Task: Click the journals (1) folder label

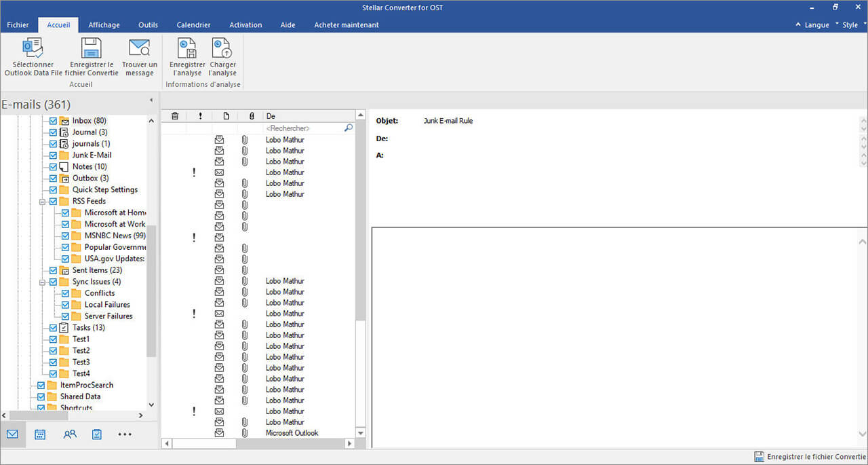Action: pyautogui.click(x=91, y=144)
